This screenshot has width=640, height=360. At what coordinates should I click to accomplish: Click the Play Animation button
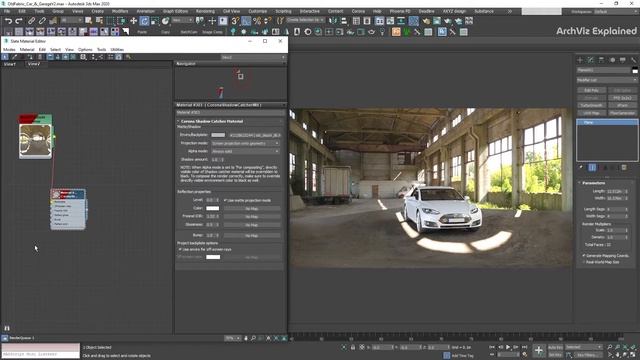[x=508, y=347]
